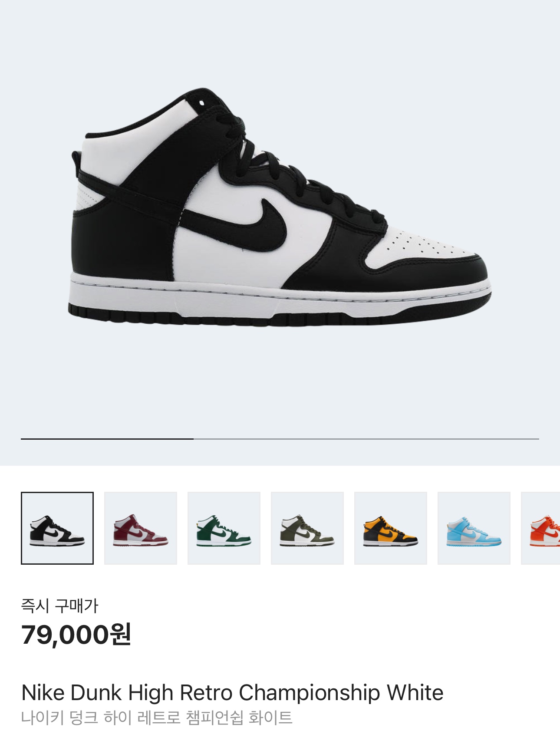
Task: Select the partially visible orange shoe thumbnail
Action: click(541, 528)
